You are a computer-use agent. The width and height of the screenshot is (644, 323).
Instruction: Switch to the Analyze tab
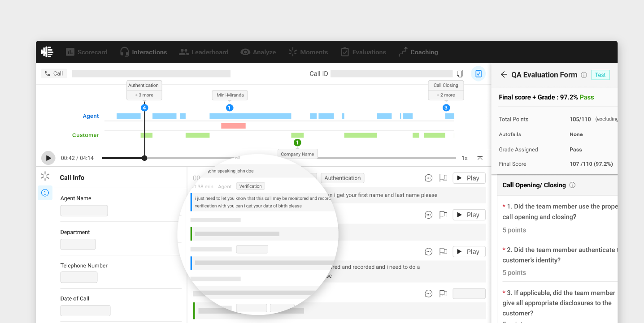(258, 52)
